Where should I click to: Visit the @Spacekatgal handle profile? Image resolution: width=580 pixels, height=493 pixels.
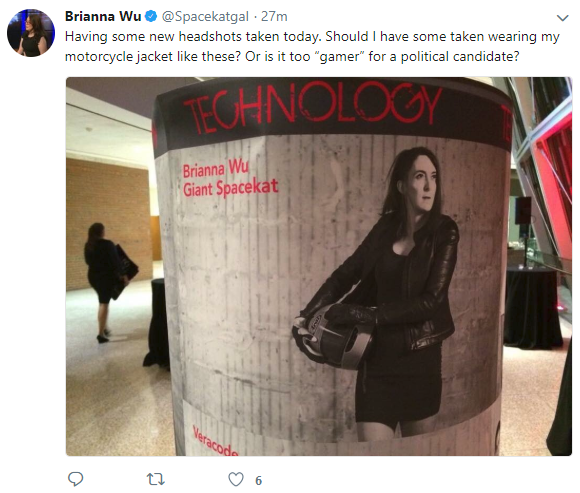[x=205, y=17]
